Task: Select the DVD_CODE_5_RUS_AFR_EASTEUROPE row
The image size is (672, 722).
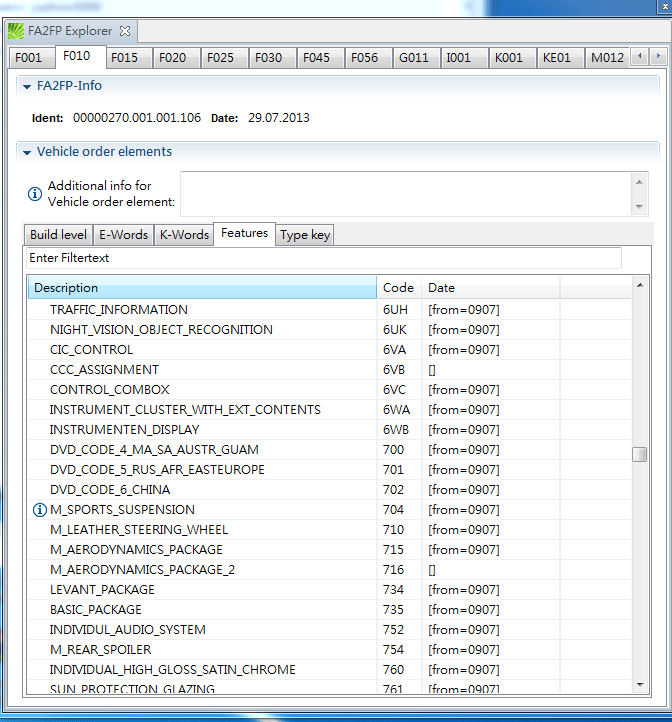Action: [329, 470]
